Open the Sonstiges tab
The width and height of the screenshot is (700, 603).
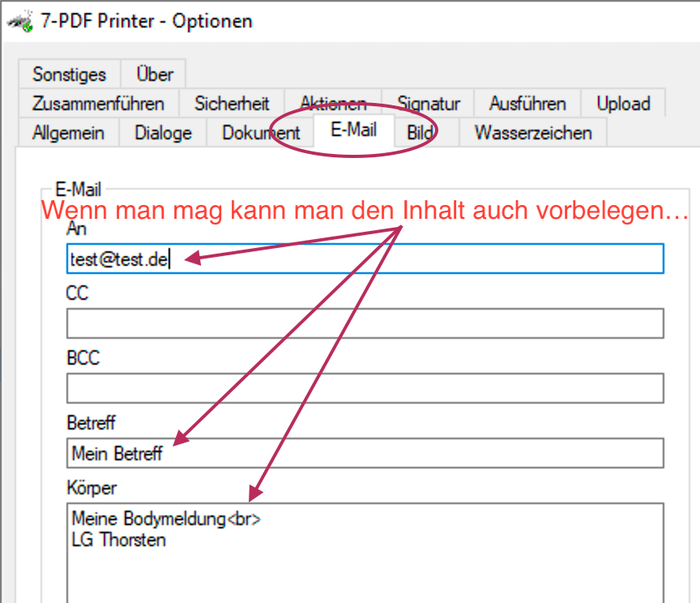click(69, 75)
